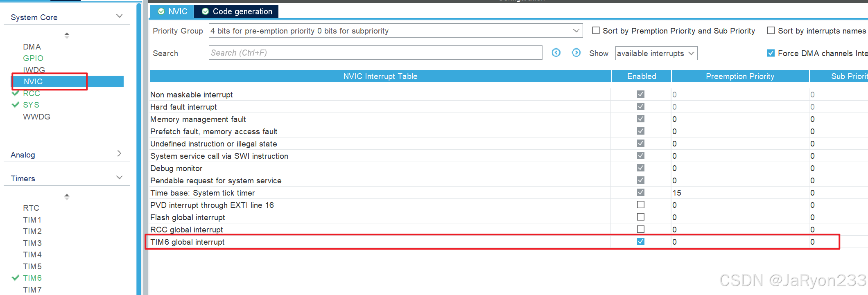Click Prefetch fault, memory access fault row
Image resolution: width=868 pixels, height=295 pixels.
(509, 131)
